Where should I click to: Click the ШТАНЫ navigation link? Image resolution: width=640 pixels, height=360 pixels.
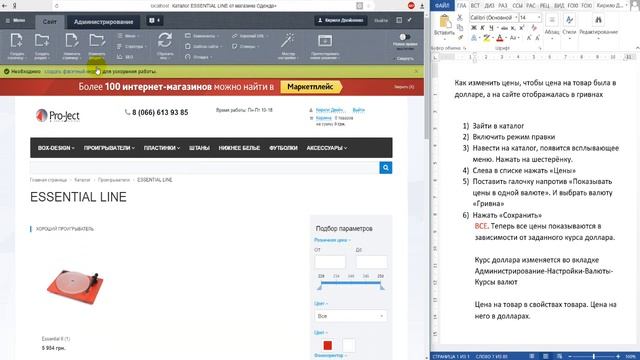(x=199, y=148)
